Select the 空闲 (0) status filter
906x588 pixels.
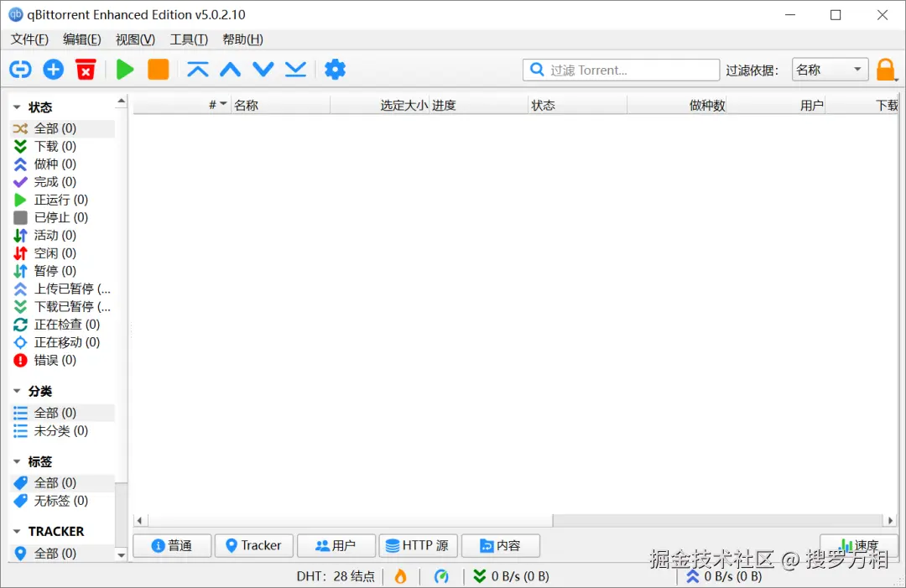(x=63, y=253)
